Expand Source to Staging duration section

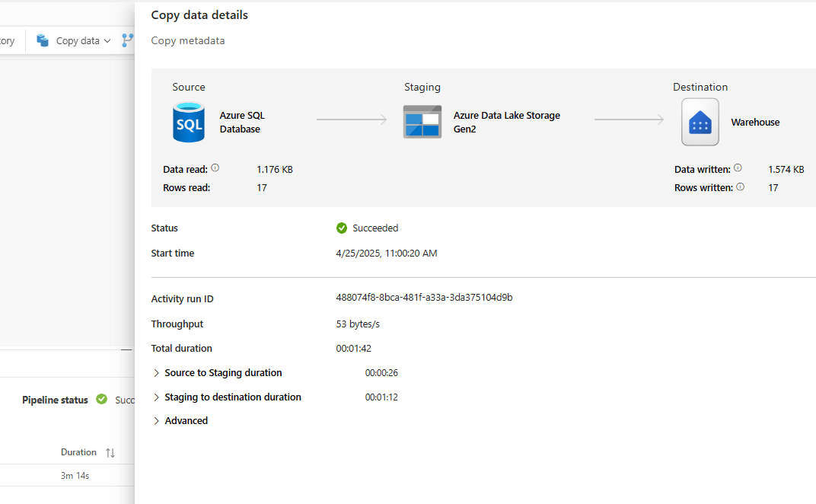157,373
